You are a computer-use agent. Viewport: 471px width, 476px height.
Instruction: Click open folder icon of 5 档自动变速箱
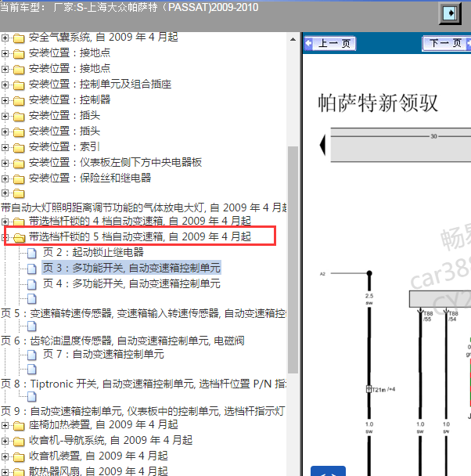pos(19,237)
